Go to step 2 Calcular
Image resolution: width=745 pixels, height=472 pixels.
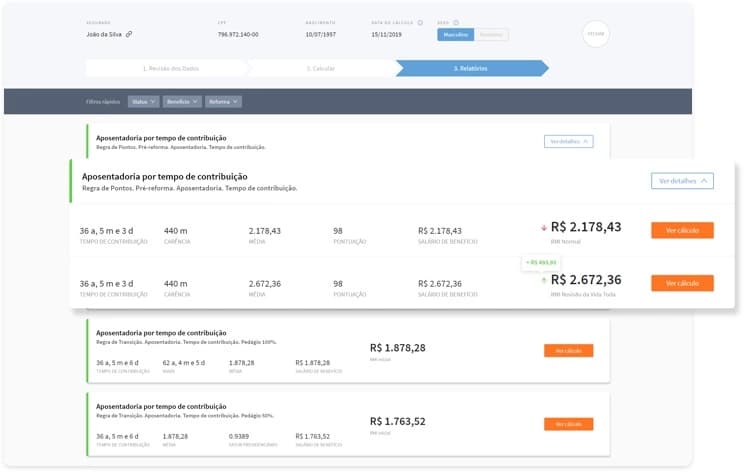coord(322,68)
